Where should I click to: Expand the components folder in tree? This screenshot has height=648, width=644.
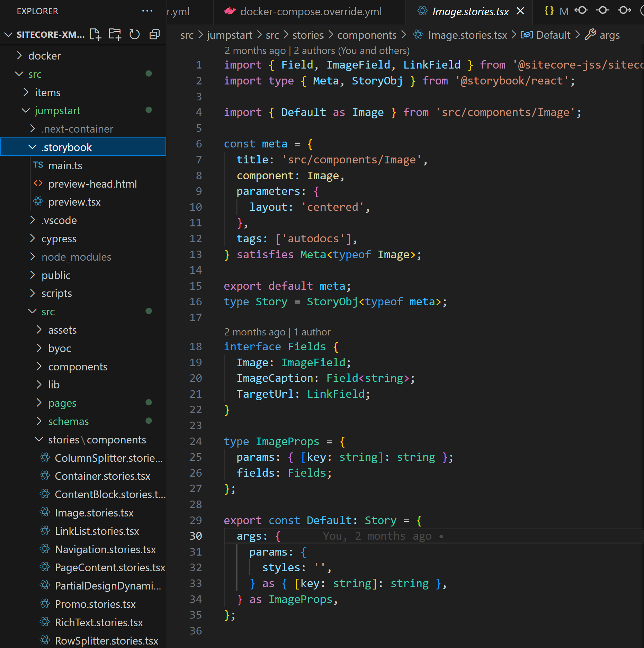click(x=39, y=367)
